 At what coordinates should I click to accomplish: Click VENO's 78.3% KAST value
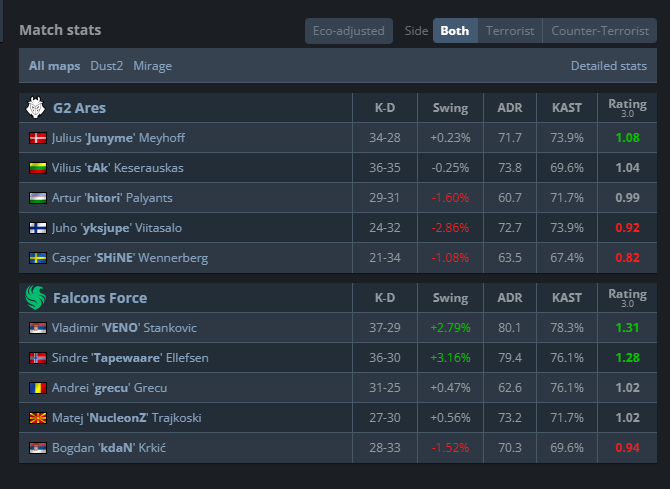[x=567, y=327]
